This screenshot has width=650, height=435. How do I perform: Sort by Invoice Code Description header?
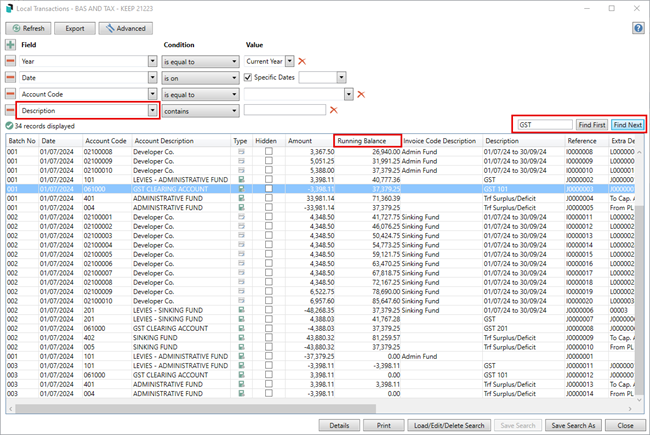coord(441,141)
